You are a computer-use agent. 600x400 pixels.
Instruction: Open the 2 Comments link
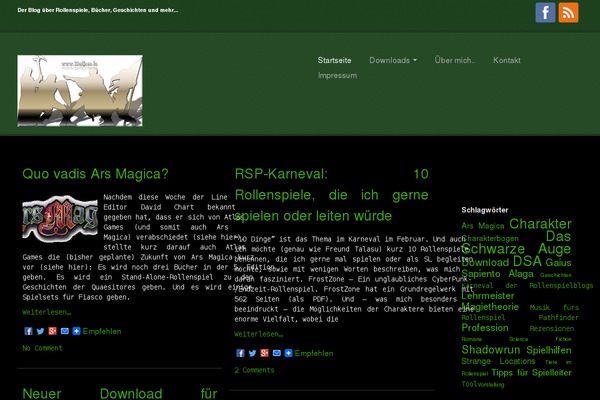254,370
